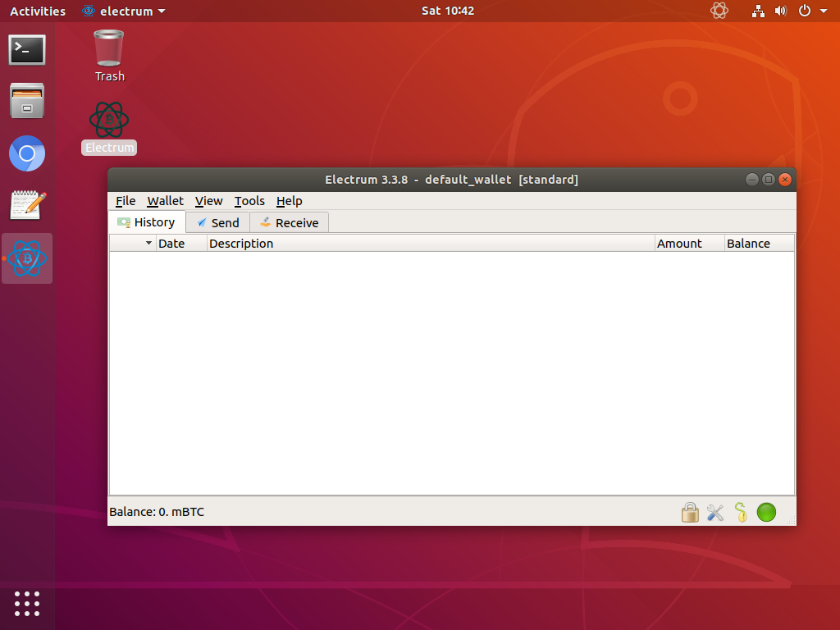Minimize the Electrum window
The image size is (840, 630).
pos(751,180)
